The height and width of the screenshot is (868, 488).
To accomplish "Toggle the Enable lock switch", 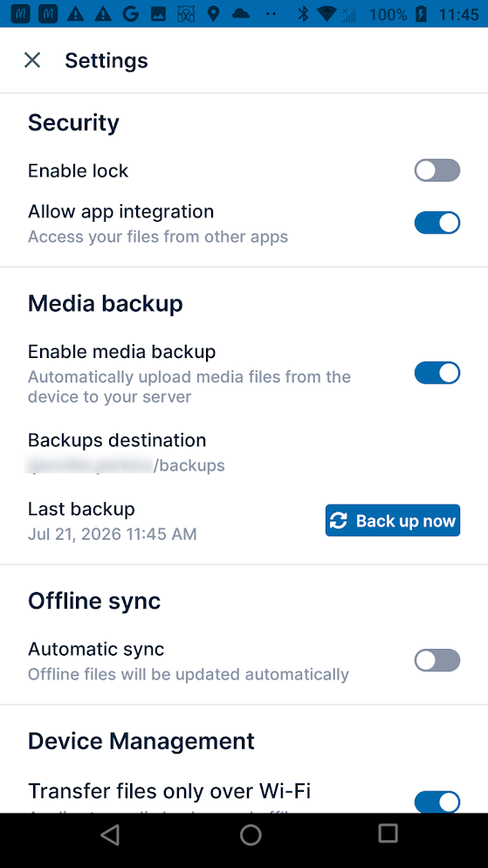I will 437,170.
